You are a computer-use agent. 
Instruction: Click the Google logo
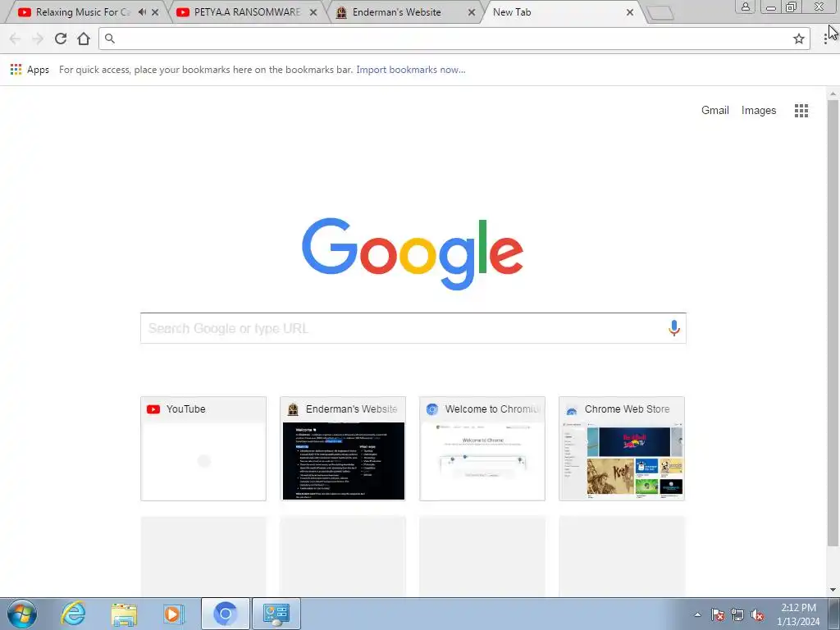[x=413, y=253]
